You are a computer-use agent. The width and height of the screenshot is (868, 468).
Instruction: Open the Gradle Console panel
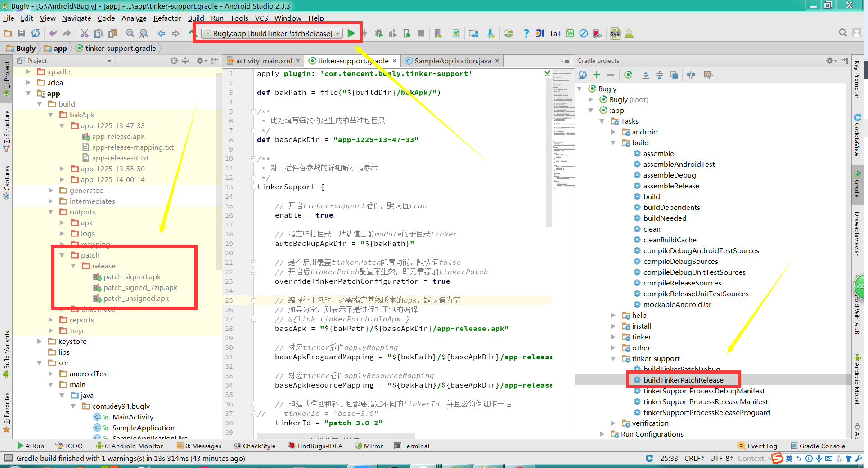click(x=817, y=446)
